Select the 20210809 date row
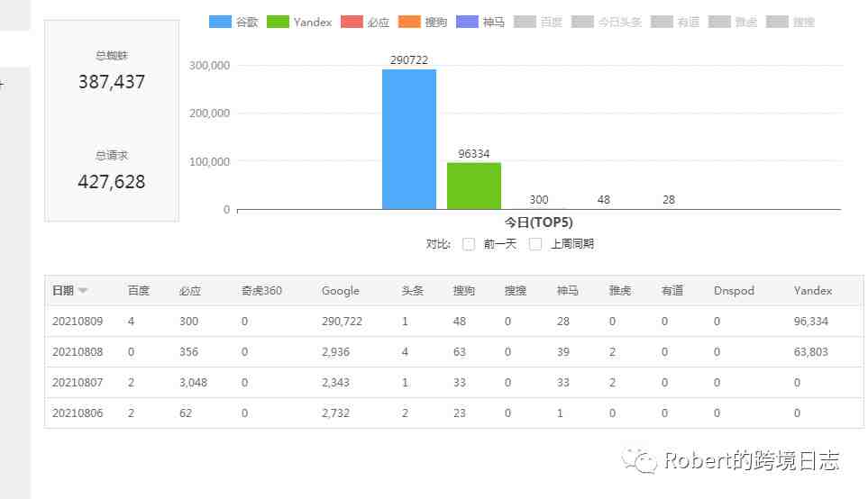This screenshot has height=499, width=868. pyautogui.click(x=454, y=322)
